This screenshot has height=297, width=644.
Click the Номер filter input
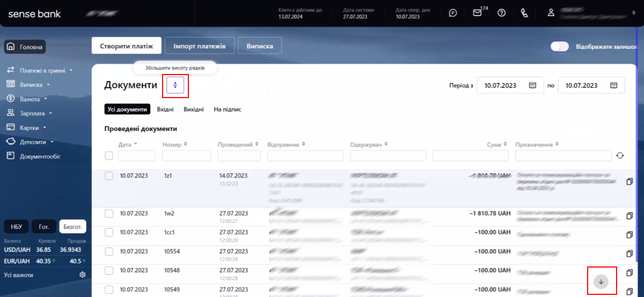[187, 155]
